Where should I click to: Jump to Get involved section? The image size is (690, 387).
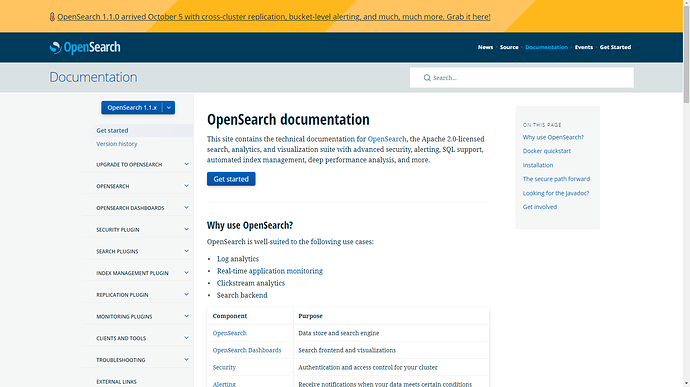pos(540,207)
